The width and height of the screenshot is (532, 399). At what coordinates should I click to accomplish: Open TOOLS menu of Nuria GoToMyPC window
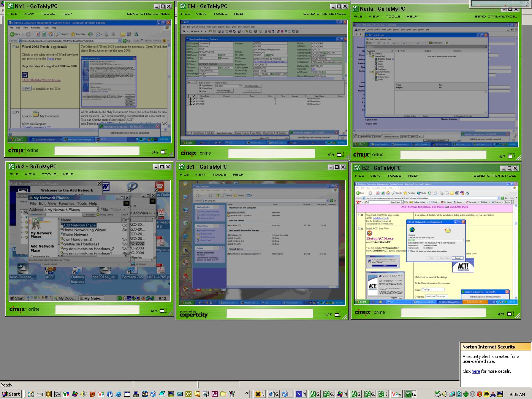(393, 16)
